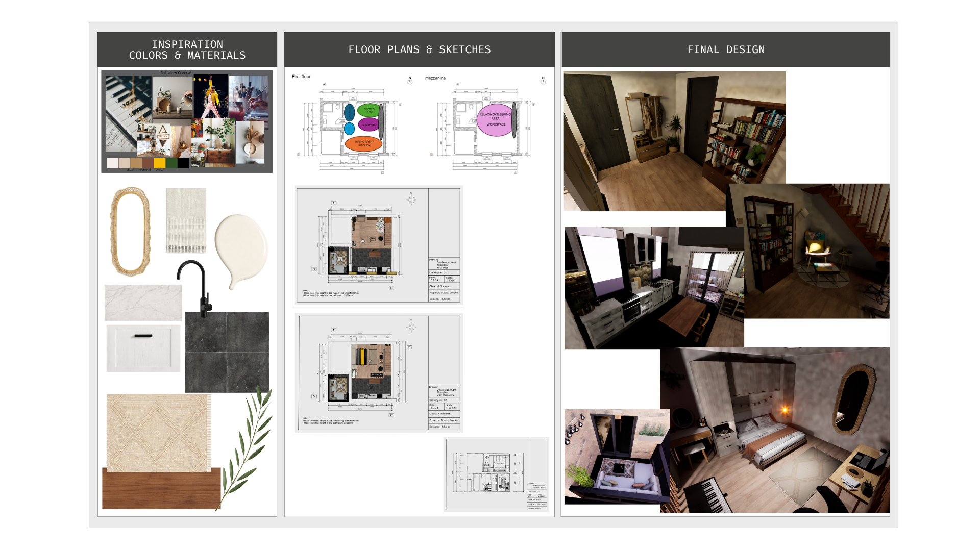The height and width of the screenshot is (551, 980).
Task: Select the INSPIRATION COLORS & MATERIALS heading
Action: [x=187, y=49]
